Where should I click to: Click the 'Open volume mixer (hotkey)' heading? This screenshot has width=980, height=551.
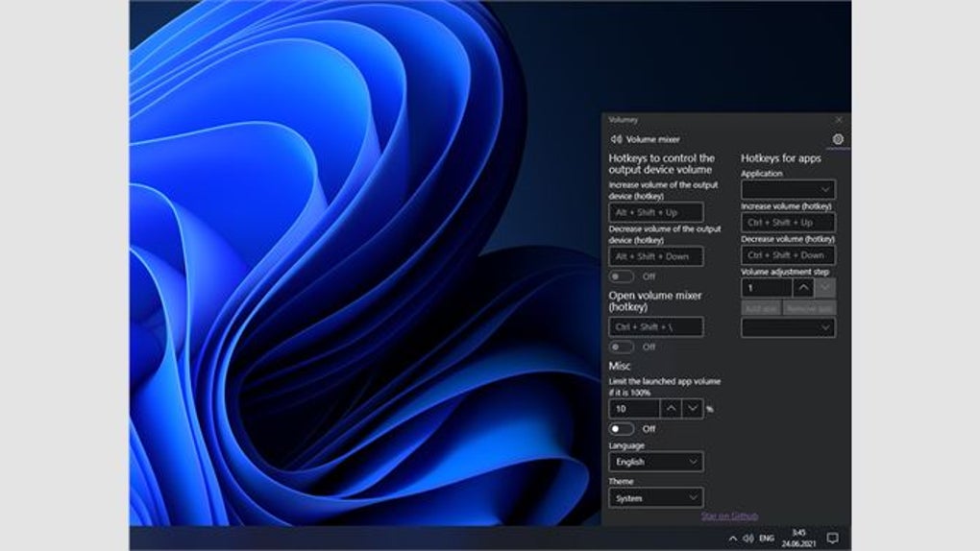655,301
